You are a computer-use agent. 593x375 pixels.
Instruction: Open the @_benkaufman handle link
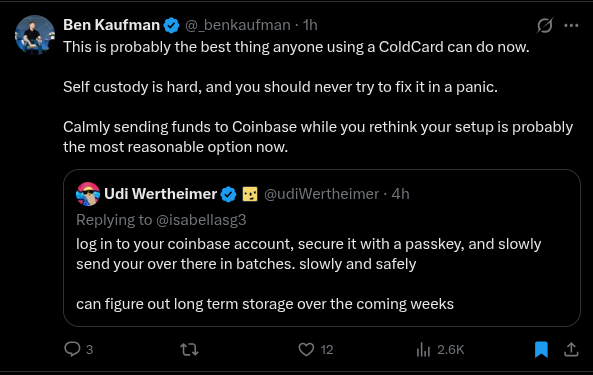coord(238,25)
